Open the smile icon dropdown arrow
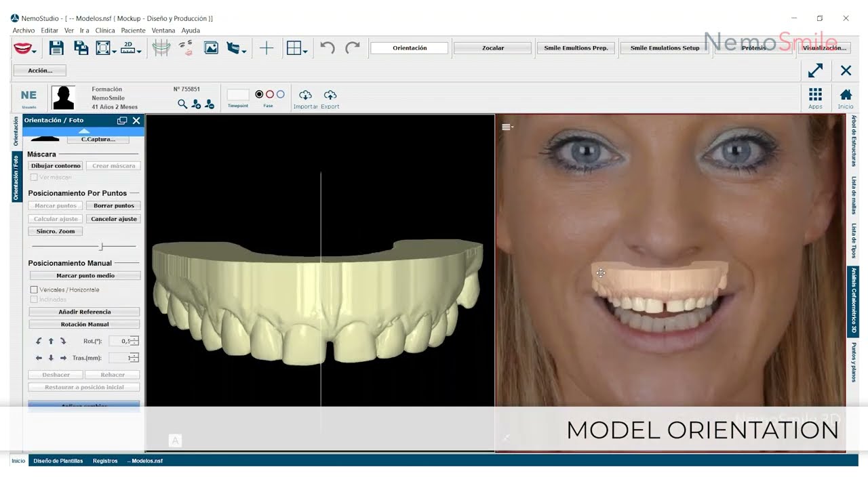 click(35, 52)
